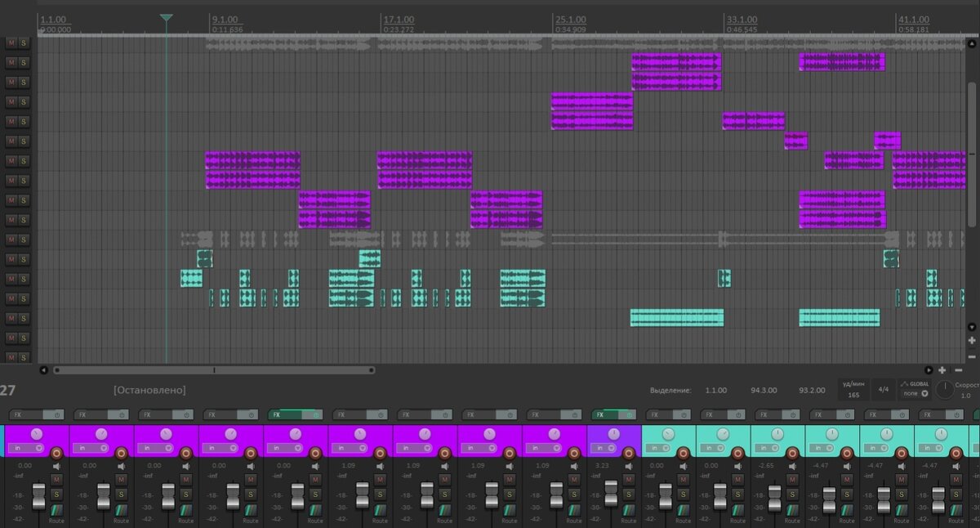Toggle FX bypass power icon above 3.23 strip
This screenshot has width=980, height=528.
630,414
